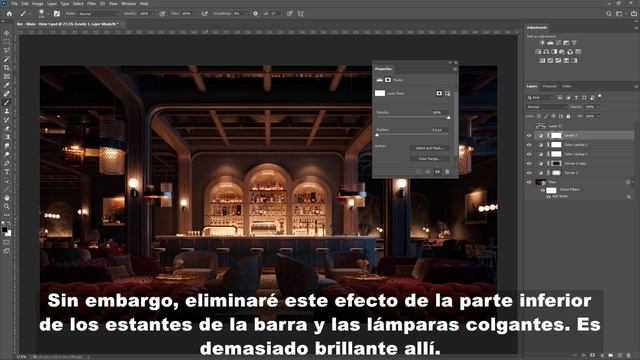Open the Window menu
The width and height of the screenshot is (640, 360).
129,4
